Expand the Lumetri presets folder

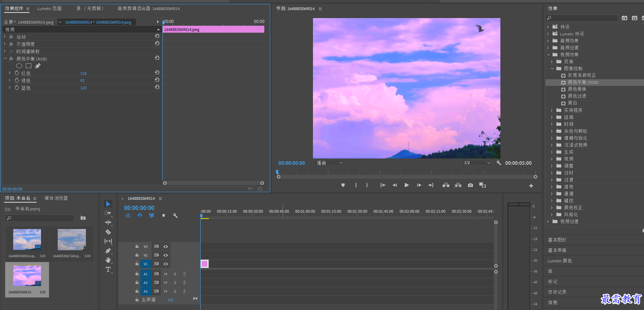(x=548, y=34)
